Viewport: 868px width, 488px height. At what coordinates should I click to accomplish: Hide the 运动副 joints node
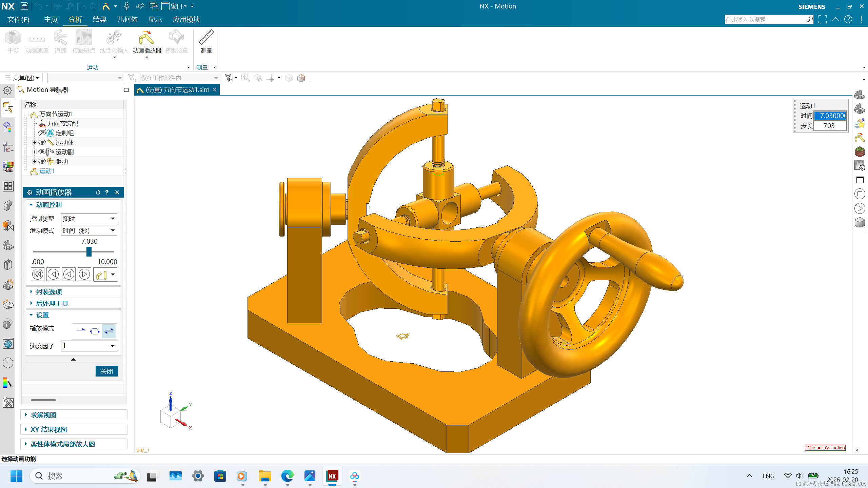click(42, 152)
